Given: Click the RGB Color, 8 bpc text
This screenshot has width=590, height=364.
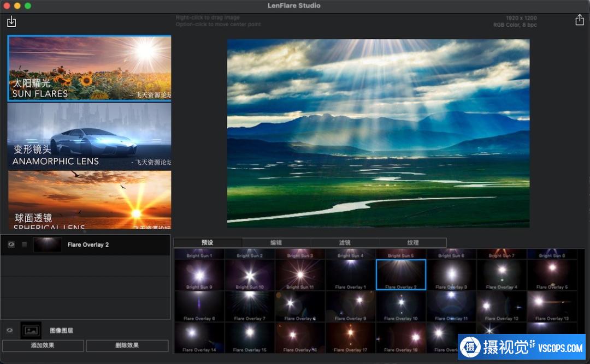Looking at the screenshot, I should tap(515, 25).
